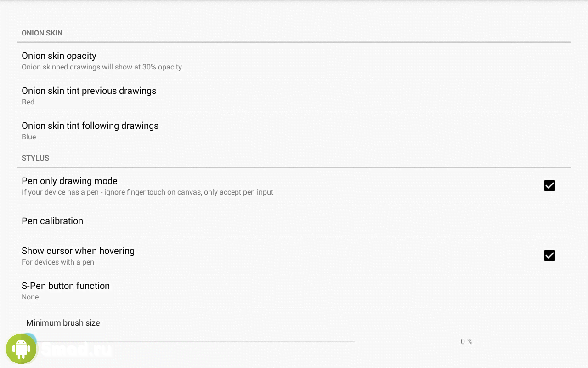This screenshot has height=368, width=588.
Task: Click the 5mod.ru watermark text
Action: pyautogui.click(x=77, y=351)
